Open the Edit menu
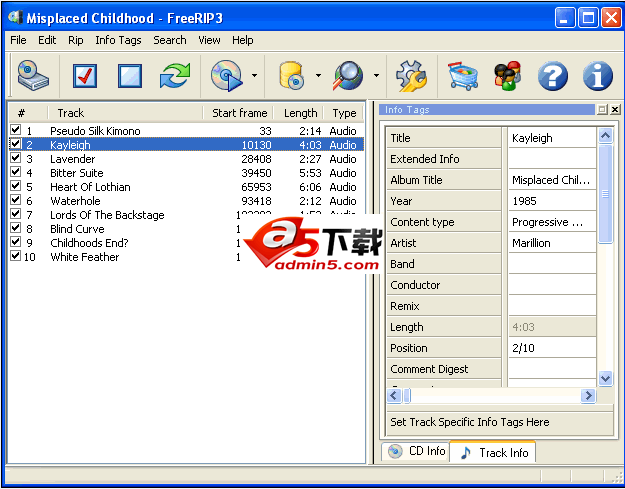Screen dimensions: 625x489 (x=47, y=40)
